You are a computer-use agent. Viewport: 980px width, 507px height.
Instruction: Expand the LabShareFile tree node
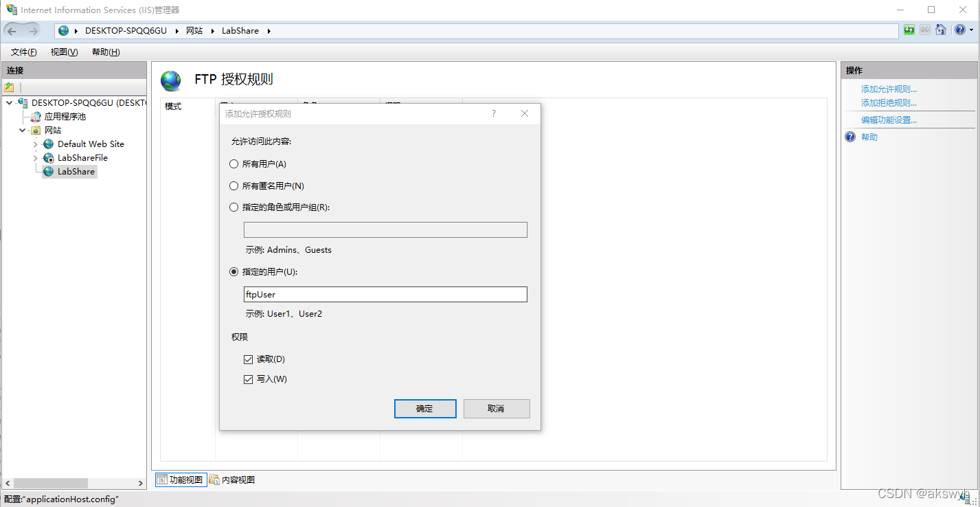(36, 158)
